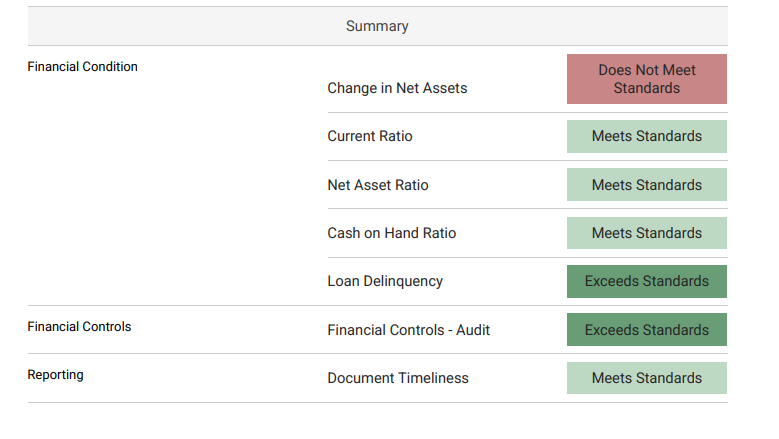Open the Loan Delinquency metric

[385, 281]
